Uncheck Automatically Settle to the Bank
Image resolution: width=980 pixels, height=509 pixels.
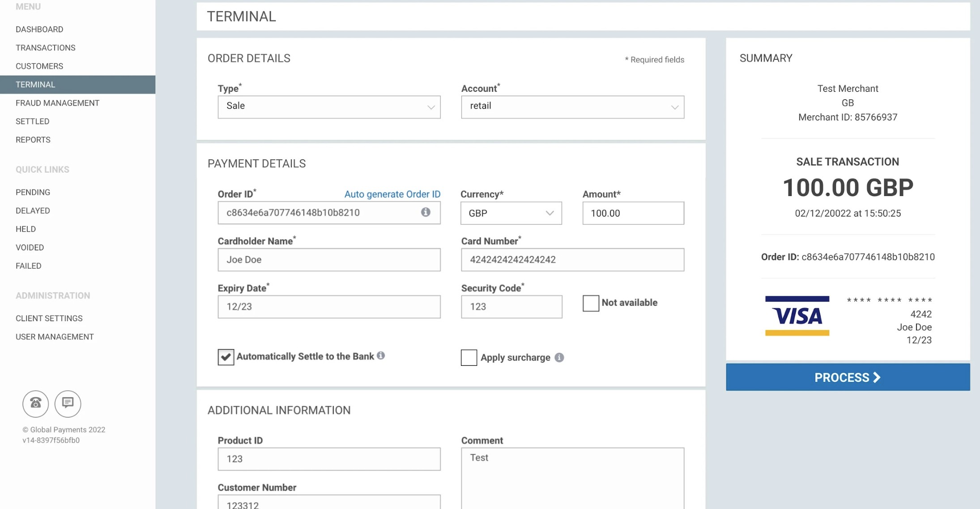[226, 357]
